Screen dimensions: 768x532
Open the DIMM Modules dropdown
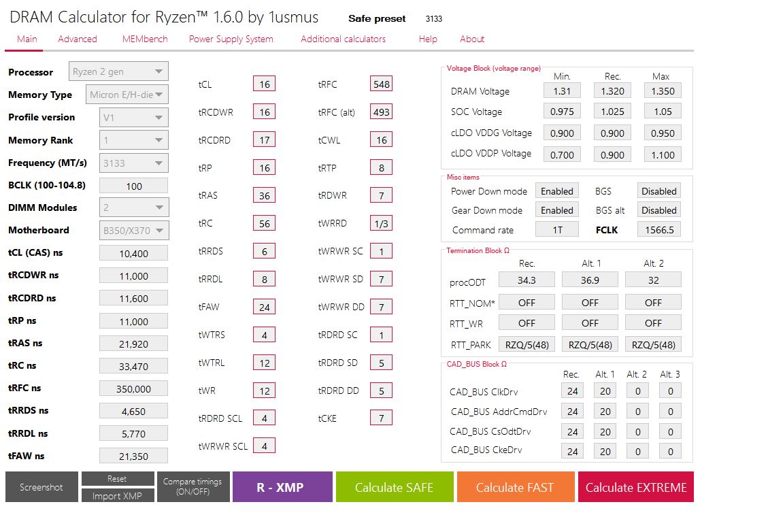pyautogui.click(x=134, y=207)
